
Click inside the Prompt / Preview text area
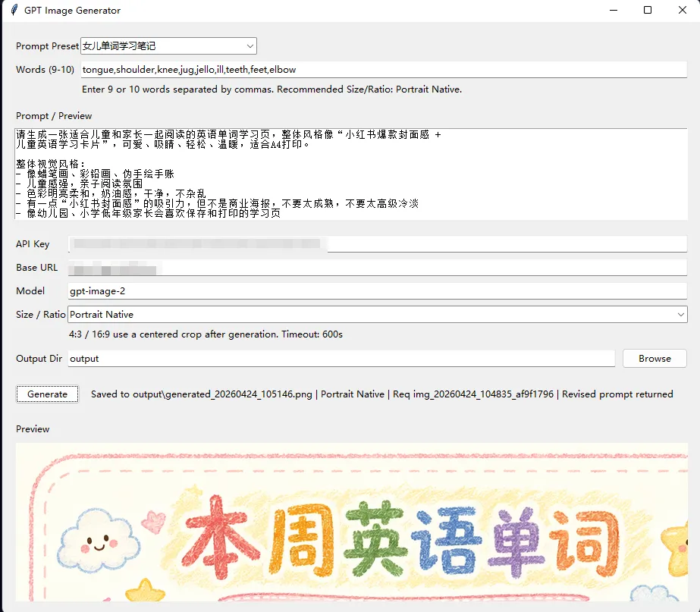click(349, 174)
